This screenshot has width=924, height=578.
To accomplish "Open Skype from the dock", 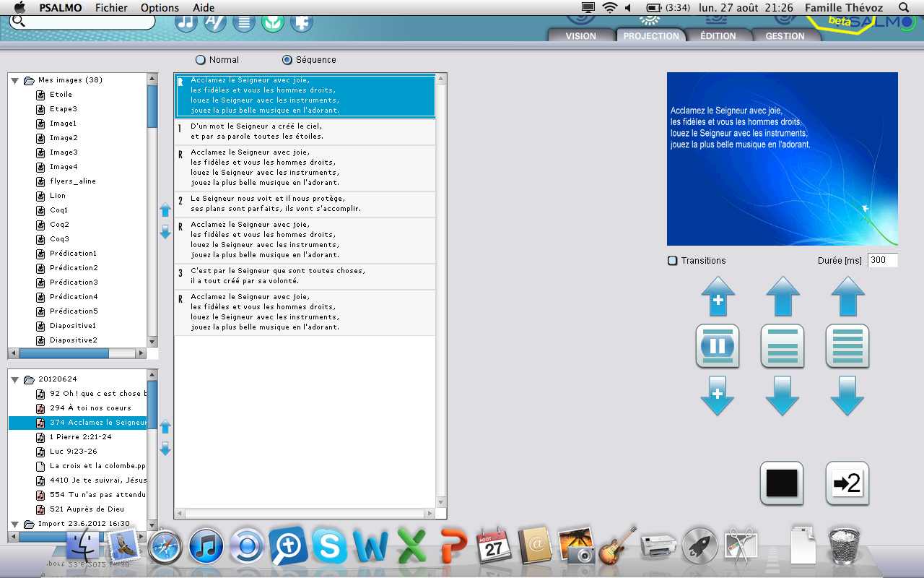I will point(329,546).
